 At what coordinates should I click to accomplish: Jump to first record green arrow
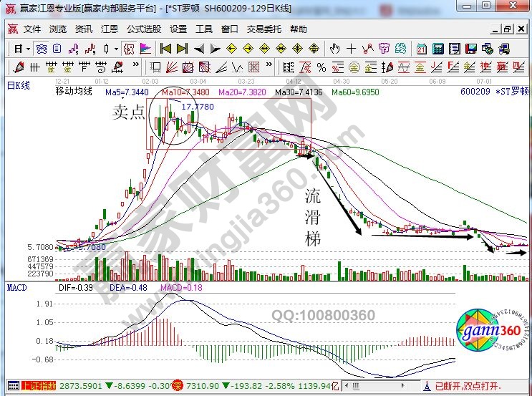[x=165, y=49]
